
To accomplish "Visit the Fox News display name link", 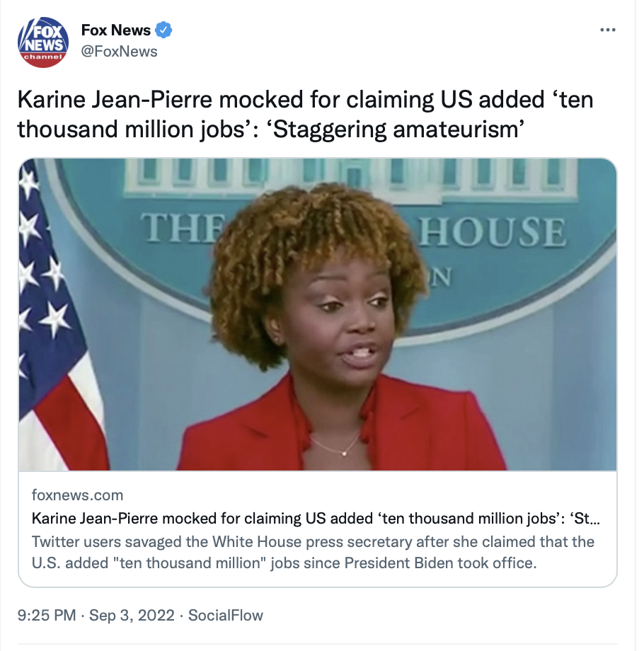I will click(x=116, y=30).
